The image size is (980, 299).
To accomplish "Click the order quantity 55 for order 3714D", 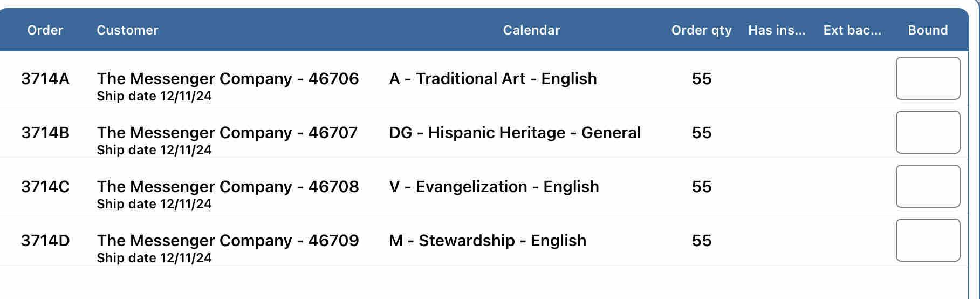I will pos(702,241).
